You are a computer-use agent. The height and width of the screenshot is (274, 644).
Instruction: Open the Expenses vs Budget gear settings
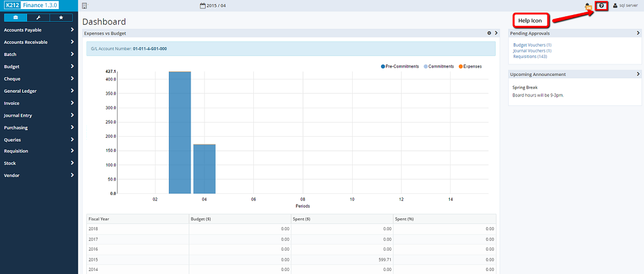coord(489,33)
